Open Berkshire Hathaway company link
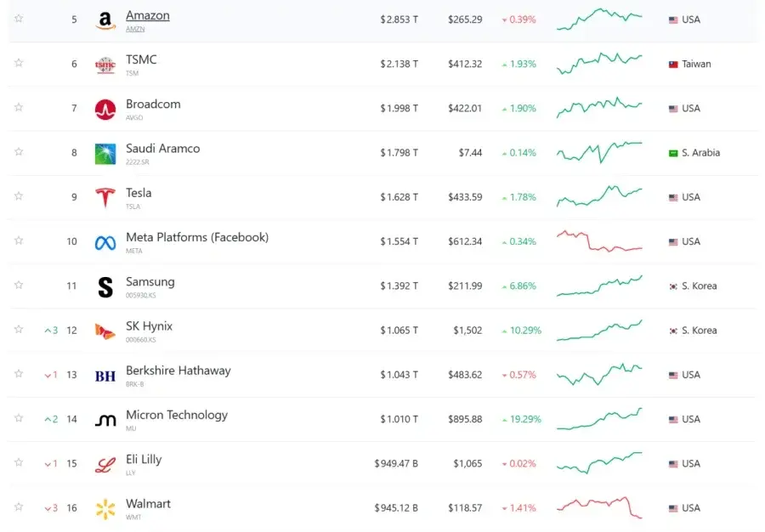Screen dimensions: 765x532 (x=178, y=371)
